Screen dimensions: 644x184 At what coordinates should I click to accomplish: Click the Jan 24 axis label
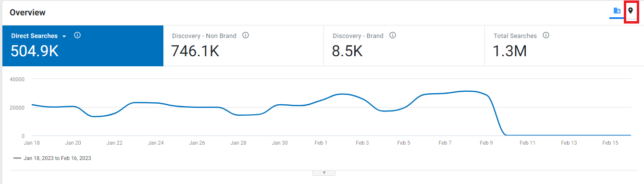(x=156, y=143)
